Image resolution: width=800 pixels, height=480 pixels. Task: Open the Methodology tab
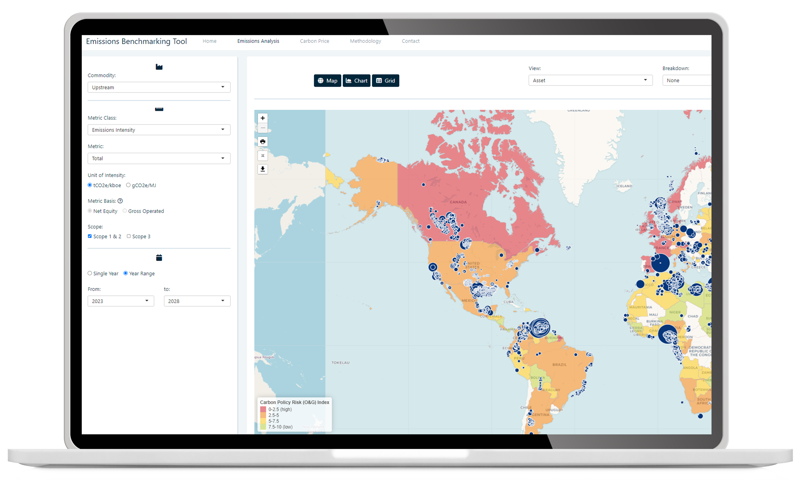tap(365, 41)
